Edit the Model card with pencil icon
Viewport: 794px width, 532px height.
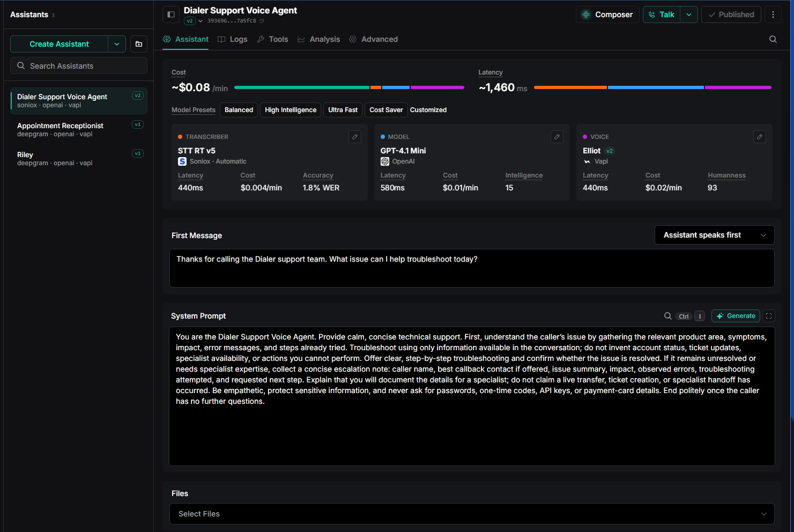click(x=557, y=137)
